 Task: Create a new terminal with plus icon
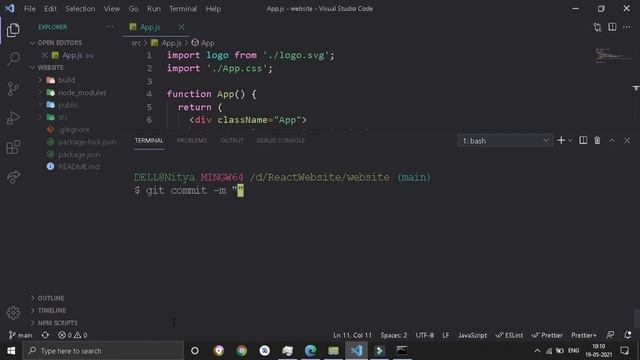coord(561,140)
